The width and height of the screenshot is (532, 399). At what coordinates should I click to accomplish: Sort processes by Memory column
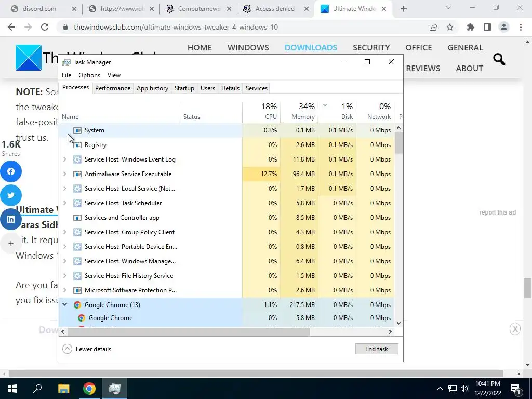[299, 112]
